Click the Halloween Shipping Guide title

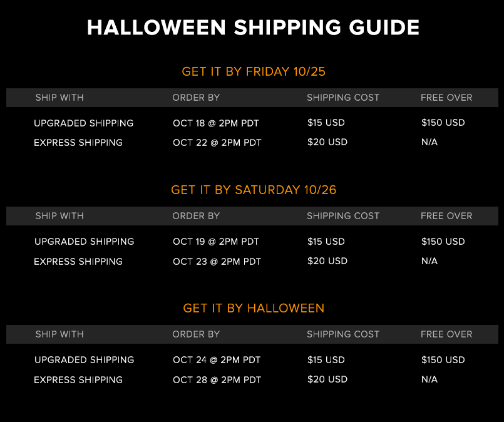[253, 28]
